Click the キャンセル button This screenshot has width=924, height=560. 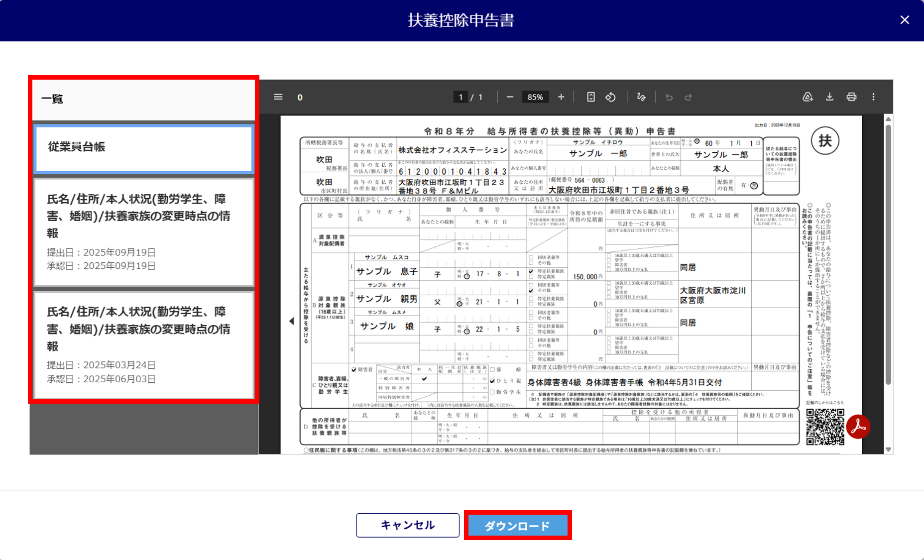point(407,525)
